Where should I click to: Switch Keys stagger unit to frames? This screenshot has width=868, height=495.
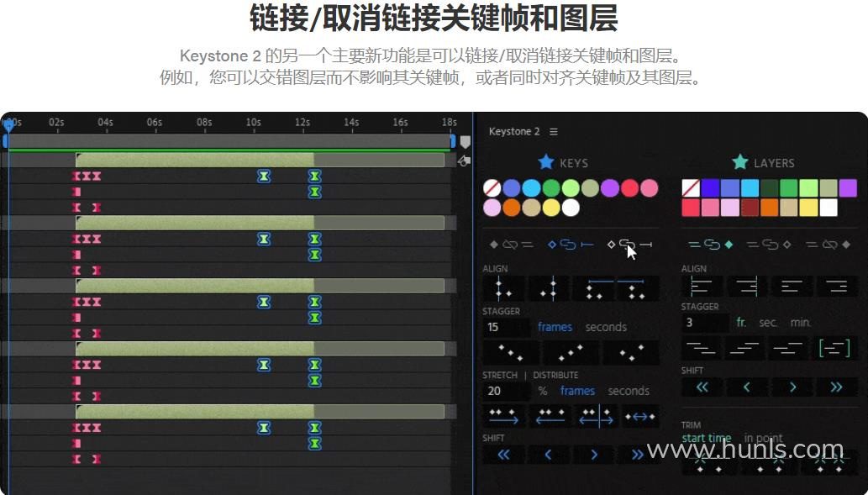tap(555, 327)
